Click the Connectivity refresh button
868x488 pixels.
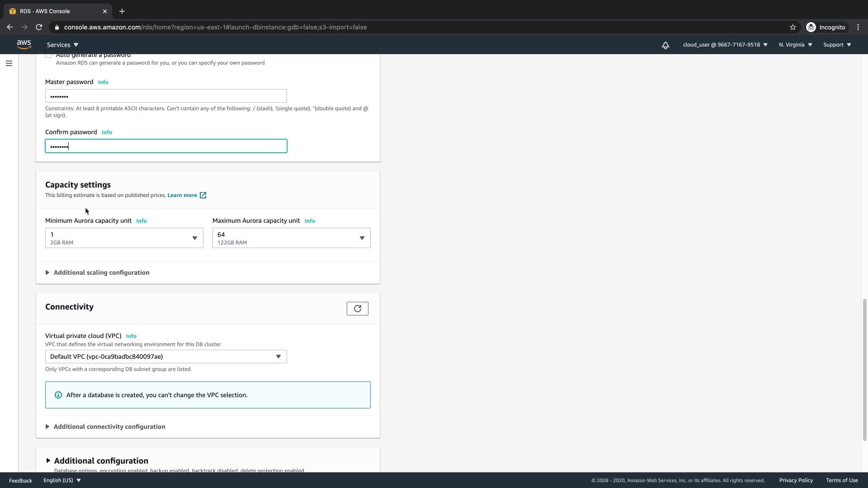(x=357, y=309)
